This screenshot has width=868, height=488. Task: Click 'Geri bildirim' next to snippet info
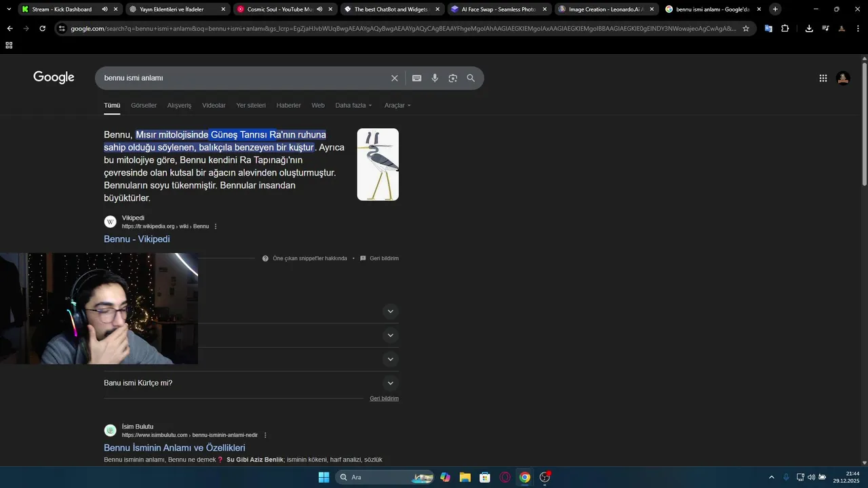[x=384, y=258]
